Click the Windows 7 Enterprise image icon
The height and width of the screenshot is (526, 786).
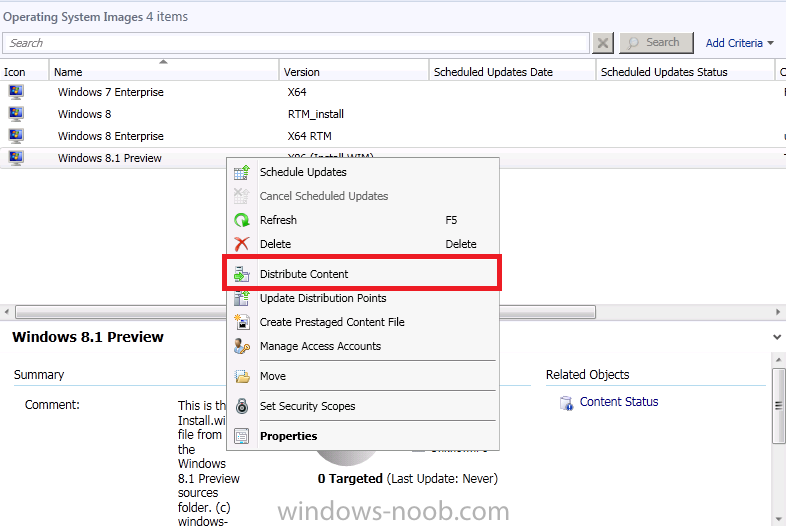click(16, 92)
